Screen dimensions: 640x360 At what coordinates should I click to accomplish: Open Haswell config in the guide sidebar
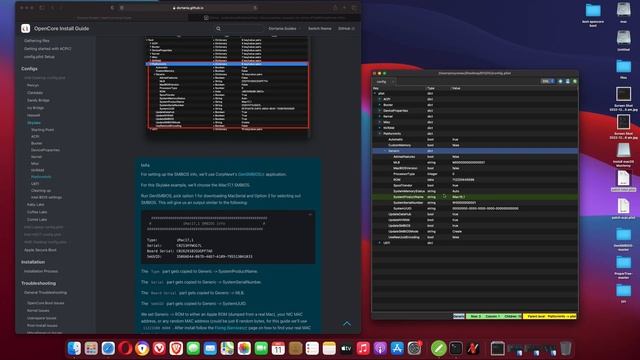[34, 116]
